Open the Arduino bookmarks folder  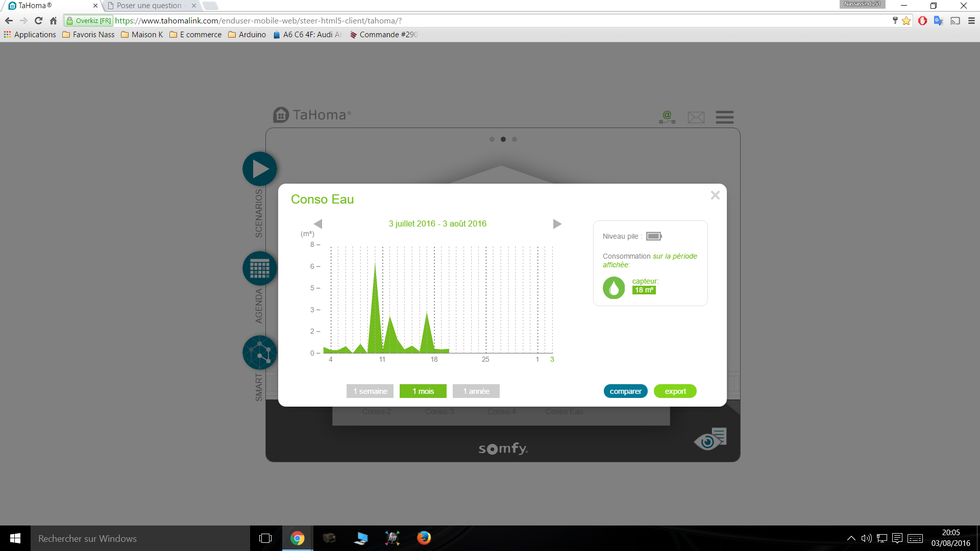(x=247, y=35)
